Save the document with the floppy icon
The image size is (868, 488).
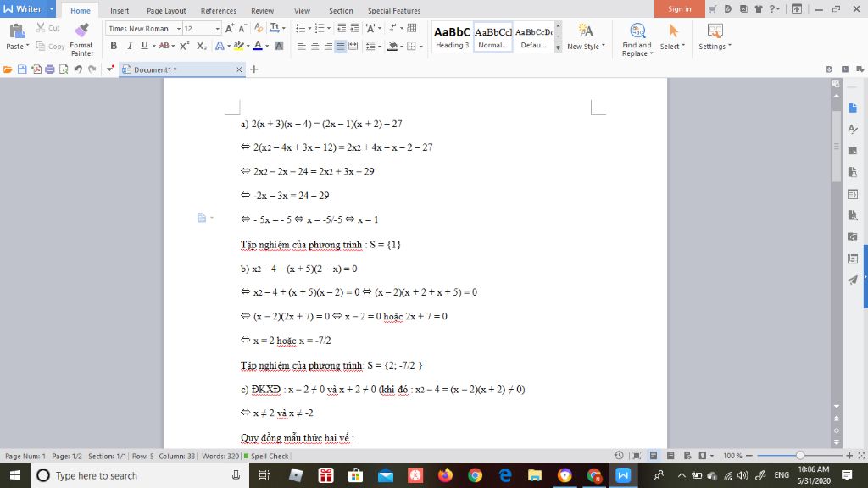point(22,69)
